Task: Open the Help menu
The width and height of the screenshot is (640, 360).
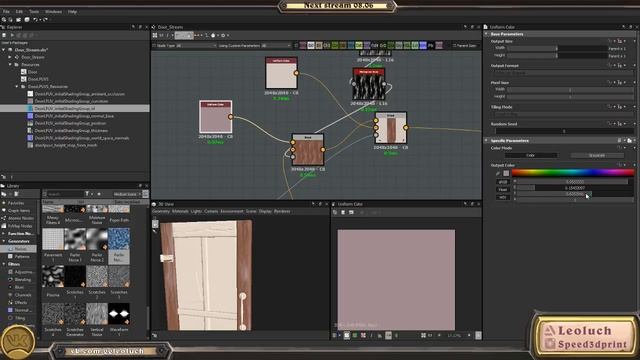Action: click(x=72, y=12)
